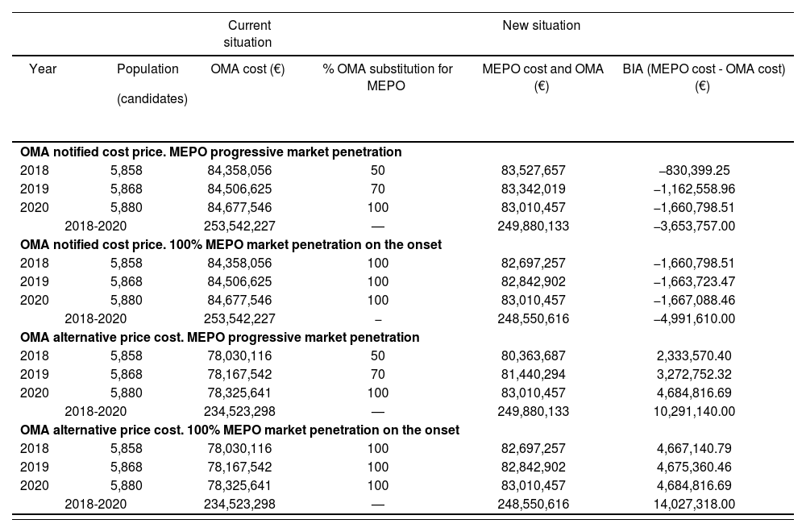Click the "OMA cost (€)" column header
This screenshot has height=532, width=806.
click(x=247, y=69)
